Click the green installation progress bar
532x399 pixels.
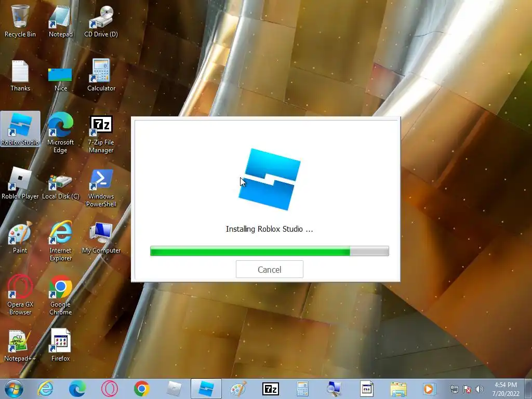[270, 251]
